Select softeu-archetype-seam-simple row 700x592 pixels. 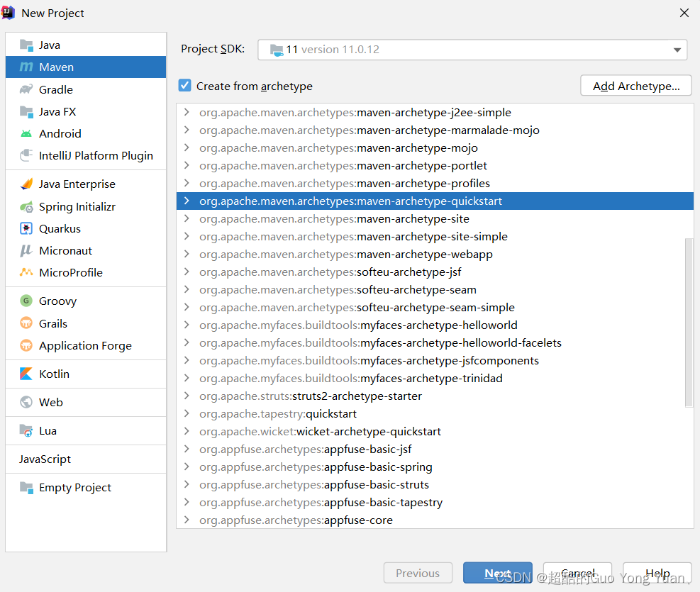(435, 308)
